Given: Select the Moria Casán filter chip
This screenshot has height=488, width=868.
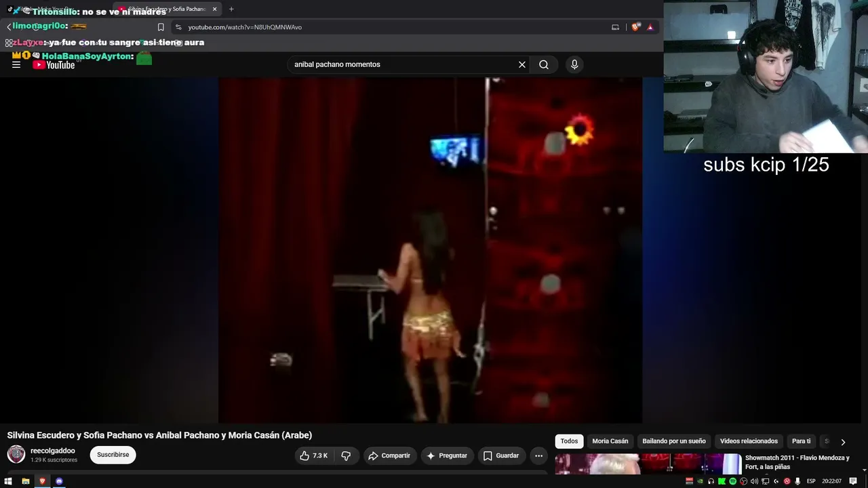Looking at the screenshot, I should click(610, 441).
